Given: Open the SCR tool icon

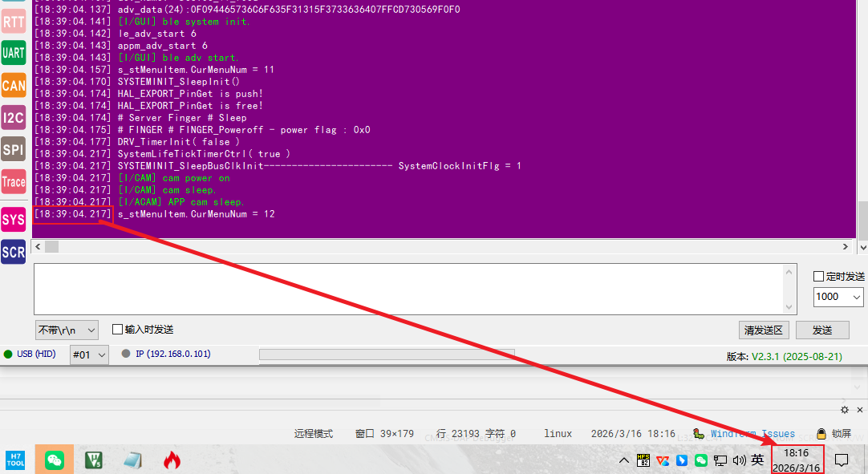Looking at the screenshot, I should coord(14,252).
